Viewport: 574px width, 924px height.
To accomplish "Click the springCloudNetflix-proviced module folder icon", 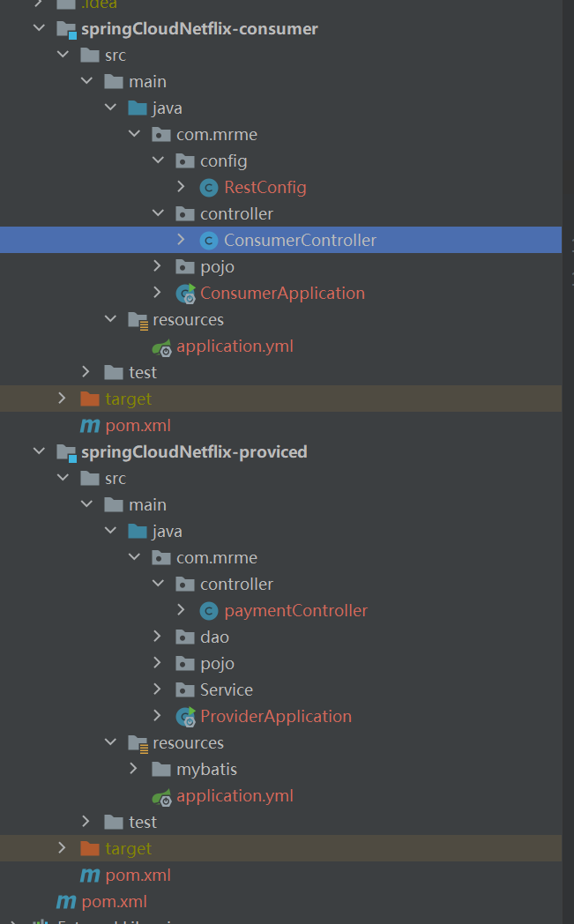I will point(66,451).
